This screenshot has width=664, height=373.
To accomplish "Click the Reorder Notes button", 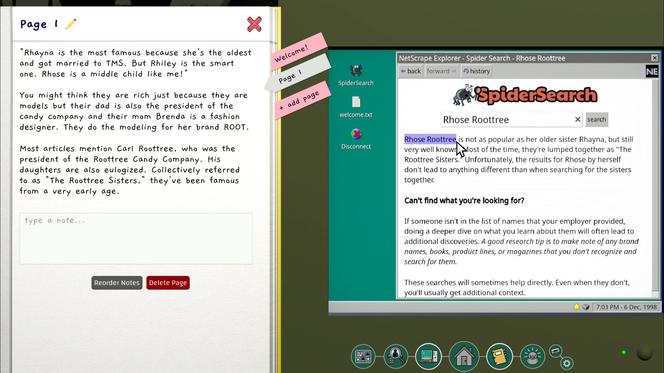I will 117,283.
